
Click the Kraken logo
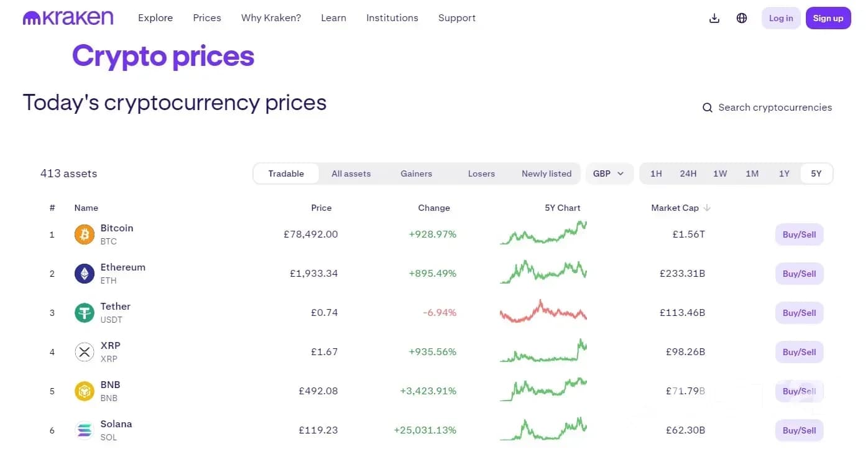tap(68, 17)
